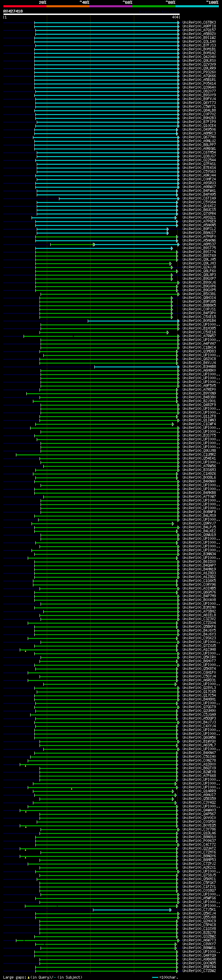Click the orange ~40% identity legend bar
Image resolution: width=222 pixels, height=980 pixels.
click(x=68, y=6)
